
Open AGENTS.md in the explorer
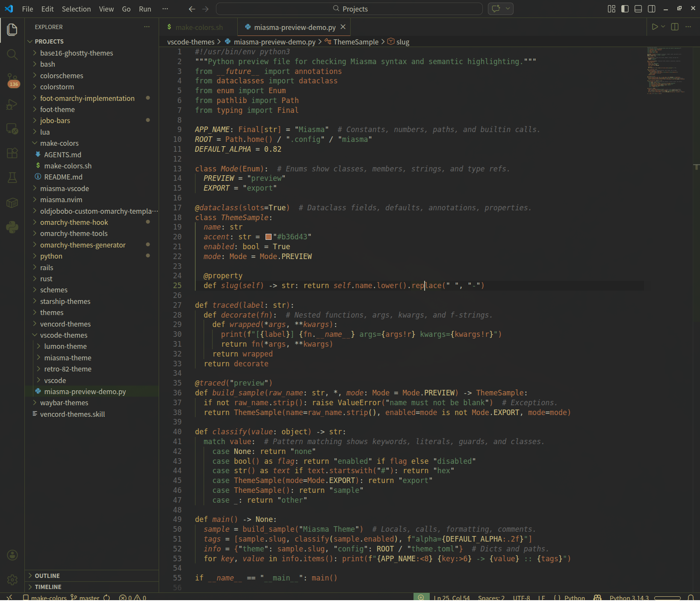click(x=92, y=155)
